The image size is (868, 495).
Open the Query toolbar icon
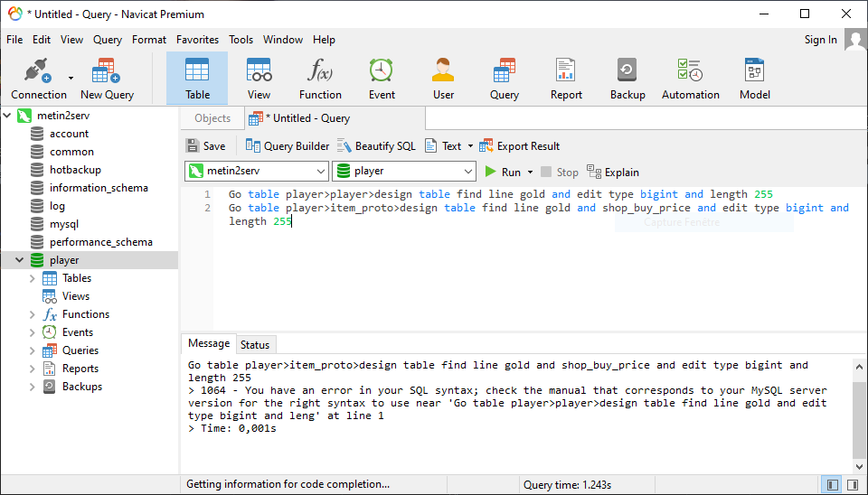coord(505,79)
